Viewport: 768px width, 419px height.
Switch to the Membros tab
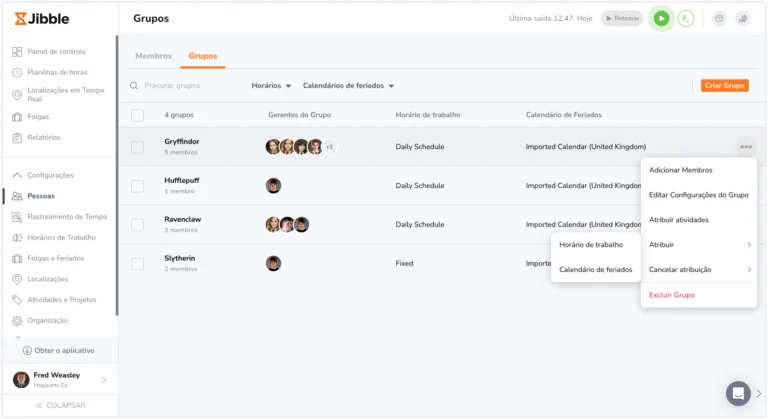point(154,56)
